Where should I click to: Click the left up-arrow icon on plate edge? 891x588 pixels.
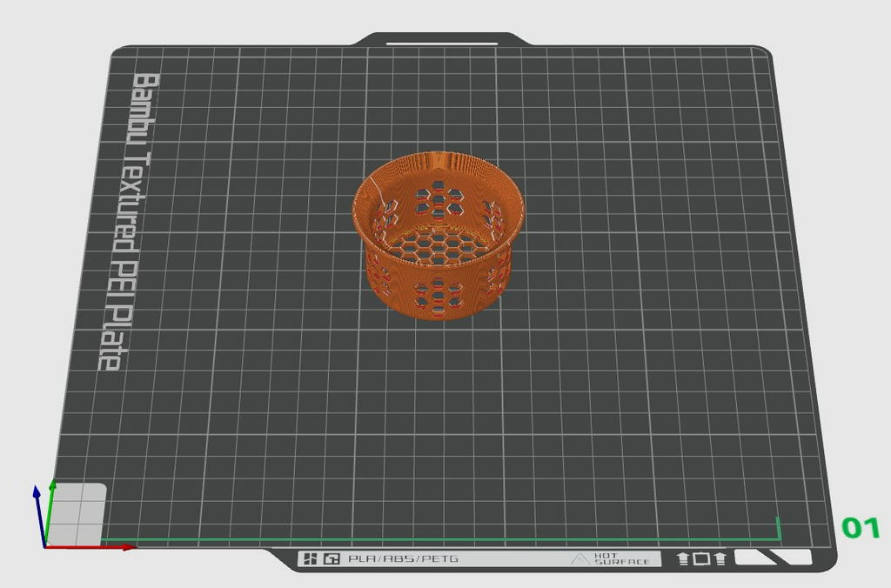pos(684,558)
